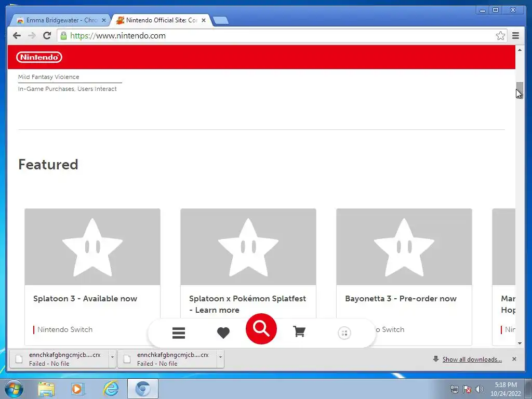Reload the Nintendo page
Viewport: 532px width, 399px height.
[47, 36]
